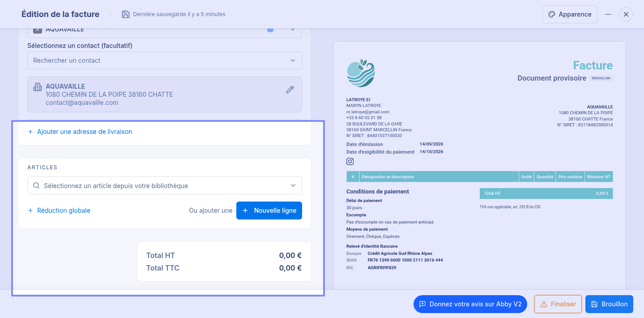Add a Nouvelle ligne to the articles
Viewport: 644px width, 318px height.
[269, 211]
